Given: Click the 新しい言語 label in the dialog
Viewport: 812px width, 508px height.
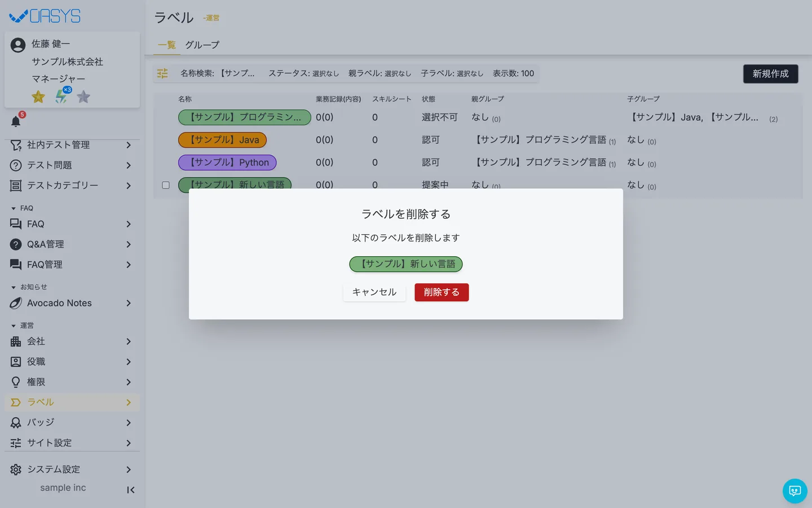Looking at the screenshot, I should point(406,264).
